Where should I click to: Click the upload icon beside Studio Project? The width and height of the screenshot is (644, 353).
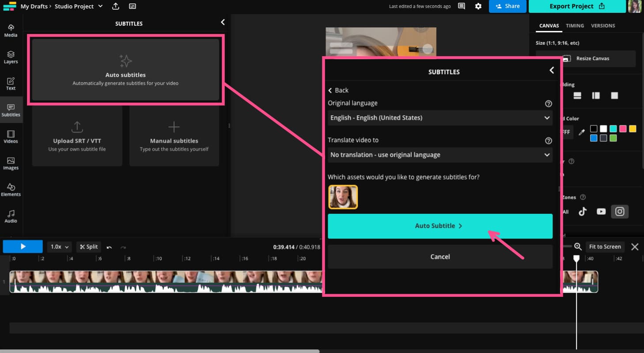click(x=116, y=6)
